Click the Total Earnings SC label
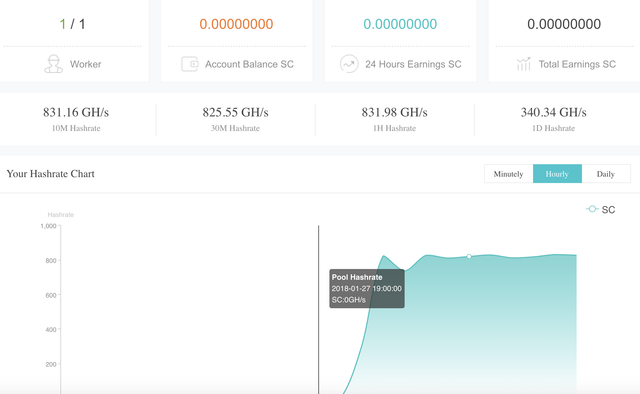The height and width of the screenshot is (394, 640). (577, 64)
